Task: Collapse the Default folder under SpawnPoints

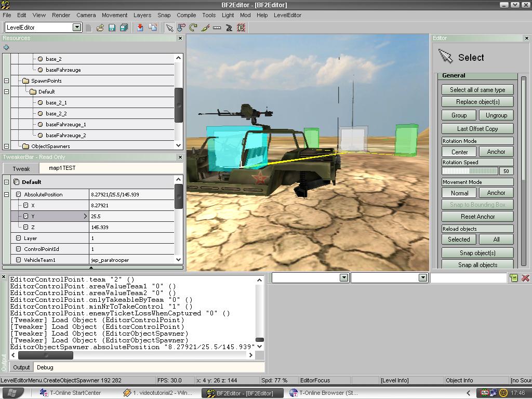Action: (6, 91)
